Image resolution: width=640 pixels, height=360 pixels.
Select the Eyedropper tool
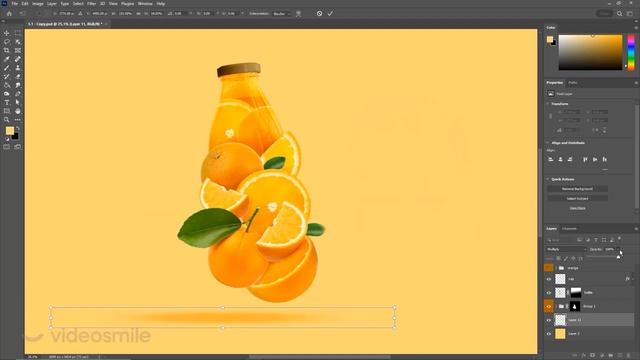(x=7, y=59)
